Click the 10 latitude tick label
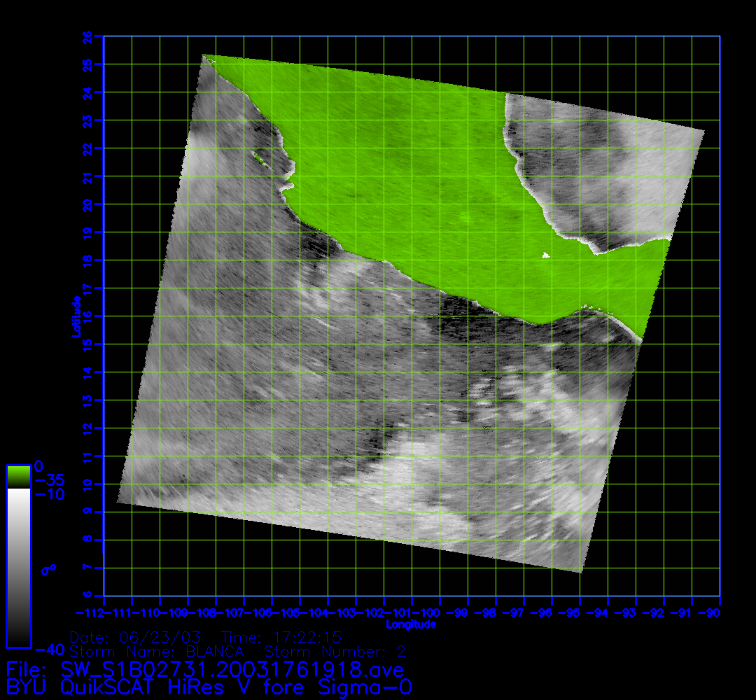The height and width of the screenshot is (700, 756). pyautogui.click(x=87, y=484)
